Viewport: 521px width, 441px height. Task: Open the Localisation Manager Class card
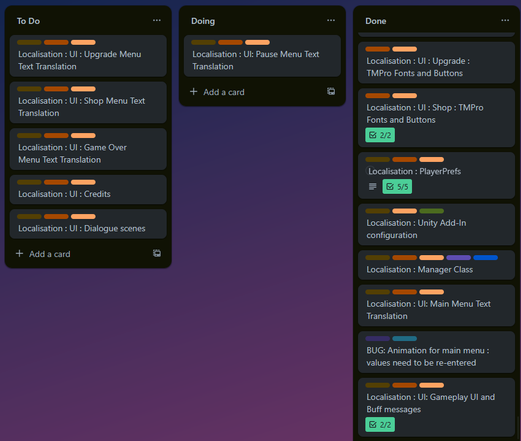click(436, 265)
